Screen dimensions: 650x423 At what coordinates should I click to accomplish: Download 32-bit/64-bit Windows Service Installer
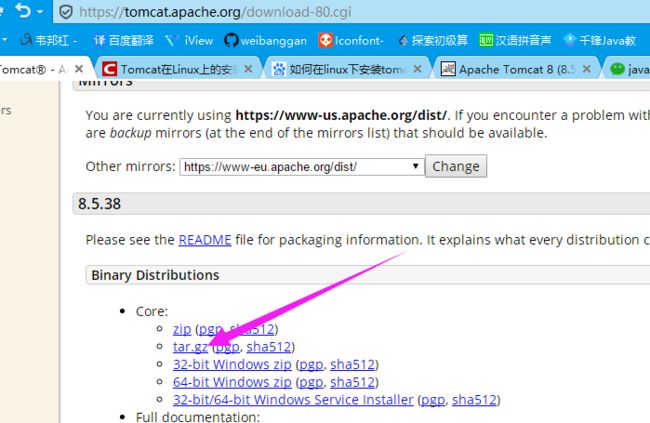tap(293, 400)
